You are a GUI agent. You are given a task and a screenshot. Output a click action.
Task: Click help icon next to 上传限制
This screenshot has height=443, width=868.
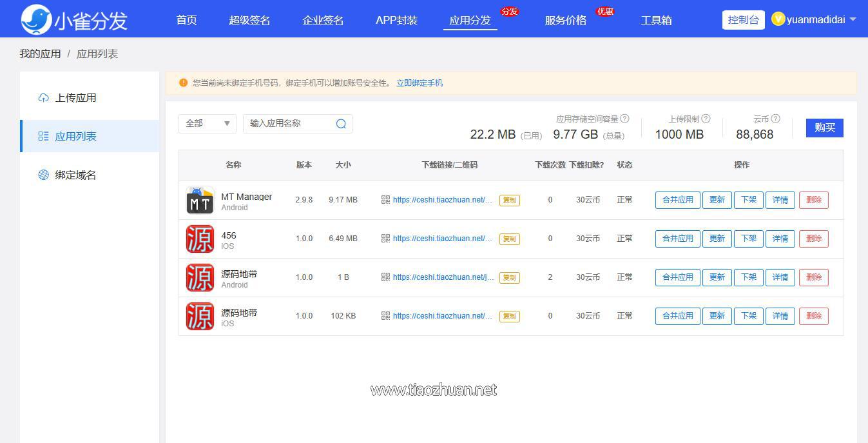(706, 119)
